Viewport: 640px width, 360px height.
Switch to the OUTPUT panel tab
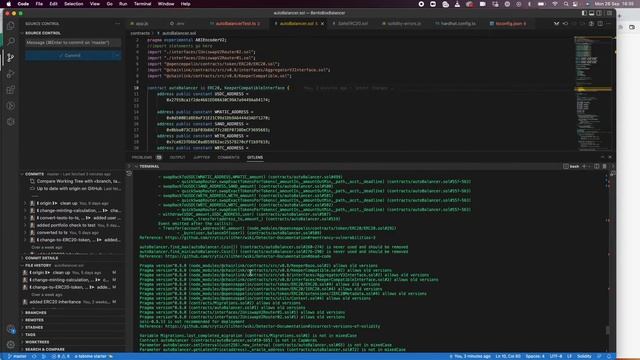click(x=177, y=157)
